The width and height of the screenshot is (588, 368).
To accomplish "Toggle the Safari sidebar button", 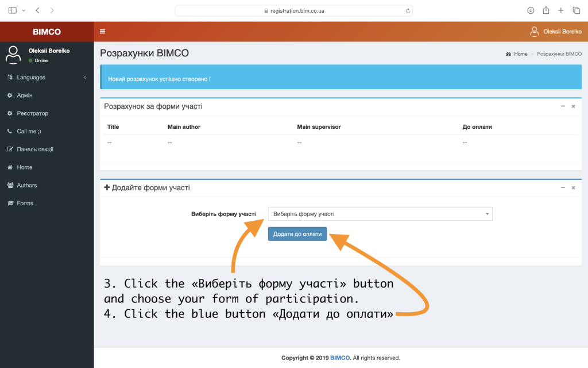I will [13, 10].
